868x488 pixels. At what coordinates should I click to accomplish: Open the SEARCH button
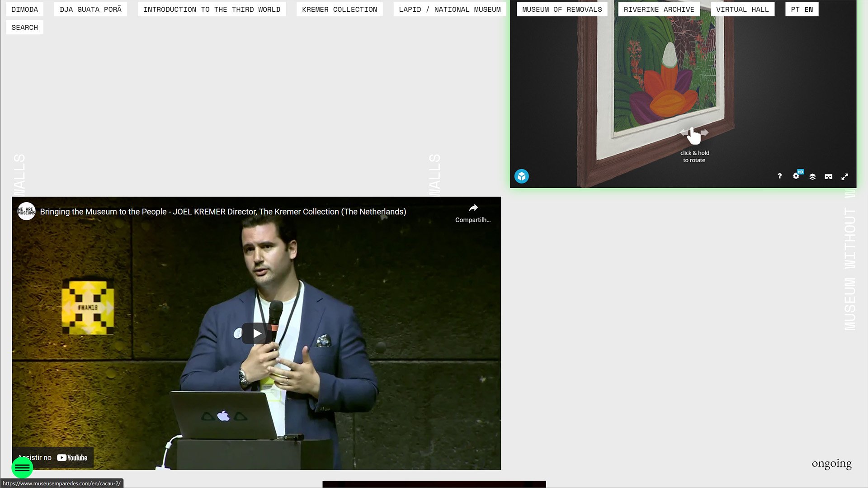(25, 27)
